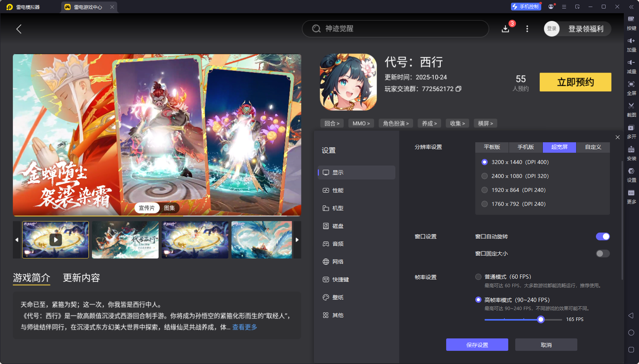Click 取消 button
Image resolution: width=639 pixels, height=364 pixels.
click(x=546, y=345)
